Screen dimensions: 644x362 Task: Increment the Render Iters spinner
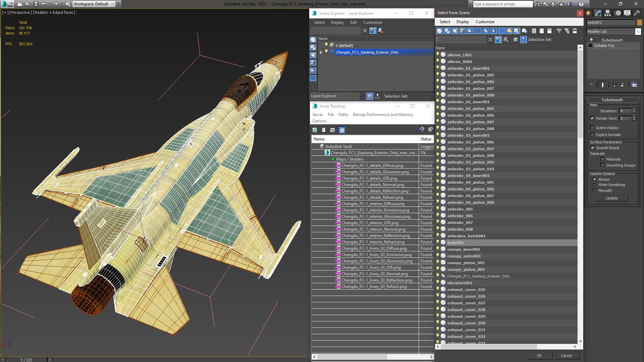click(634, 117)
